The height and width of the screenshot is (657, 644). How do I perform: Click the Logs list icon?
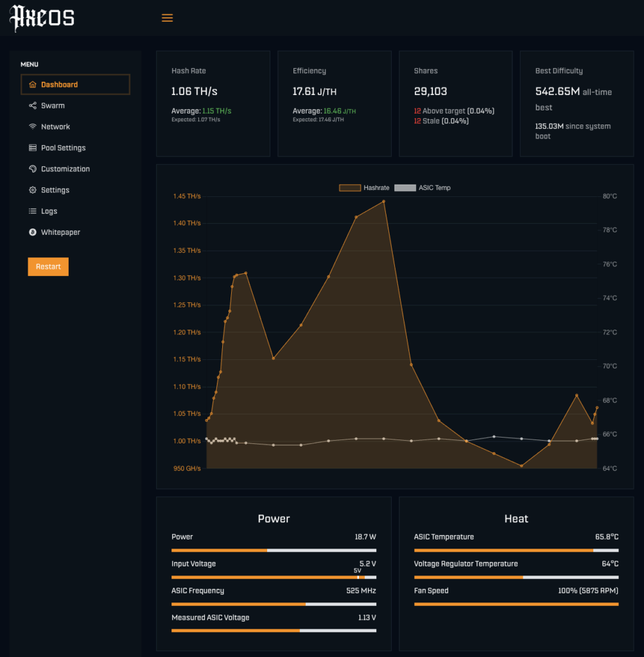(x=33, y=211)
